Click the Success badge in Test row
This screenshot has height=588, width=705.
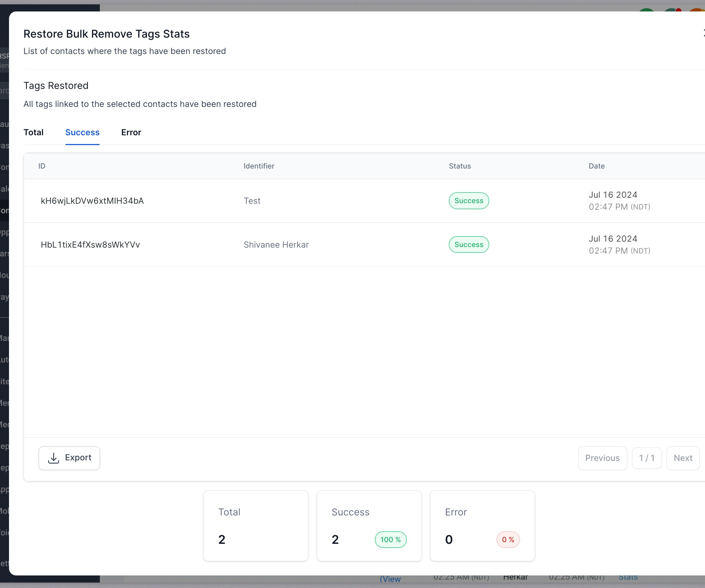tap(469, 201)
